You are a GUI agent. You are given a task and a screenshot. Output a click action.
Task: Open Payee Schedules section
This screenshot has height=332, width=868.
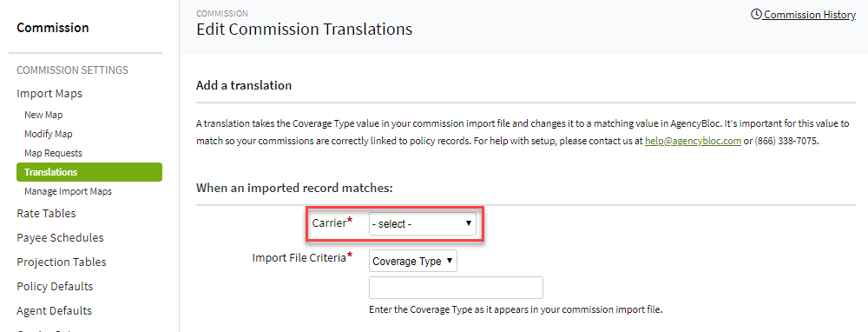pos(61,238)
